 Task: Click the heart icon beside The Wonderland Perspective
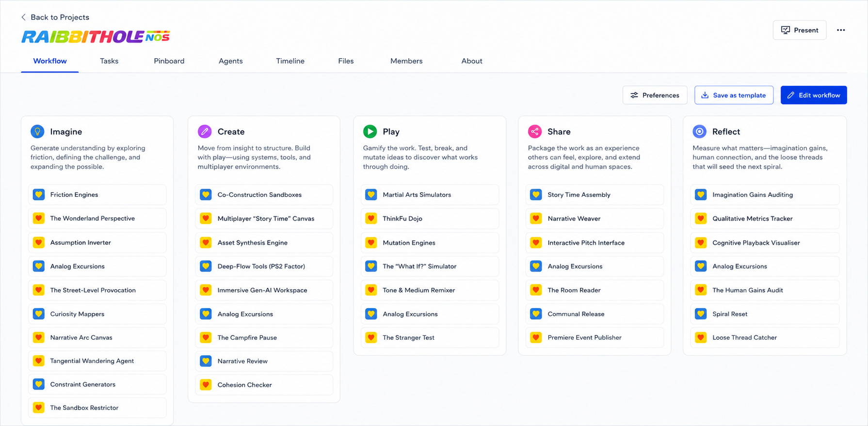(x=39, y=219)
